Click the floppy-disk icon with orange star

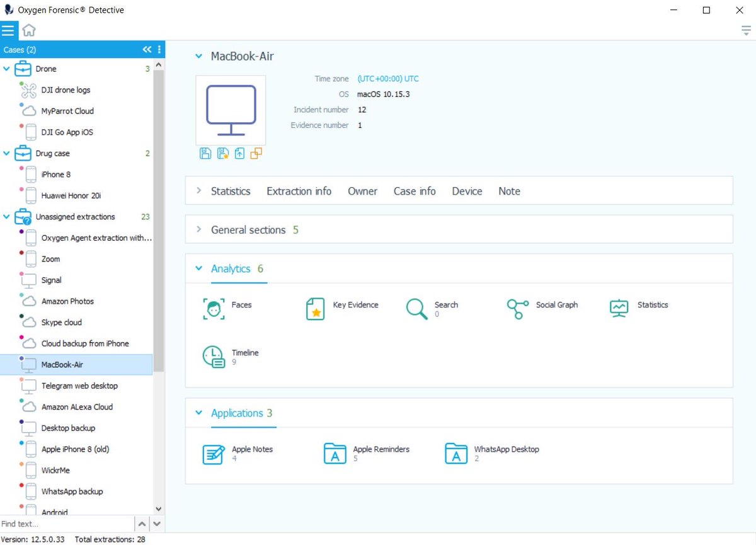pos(222,153)
